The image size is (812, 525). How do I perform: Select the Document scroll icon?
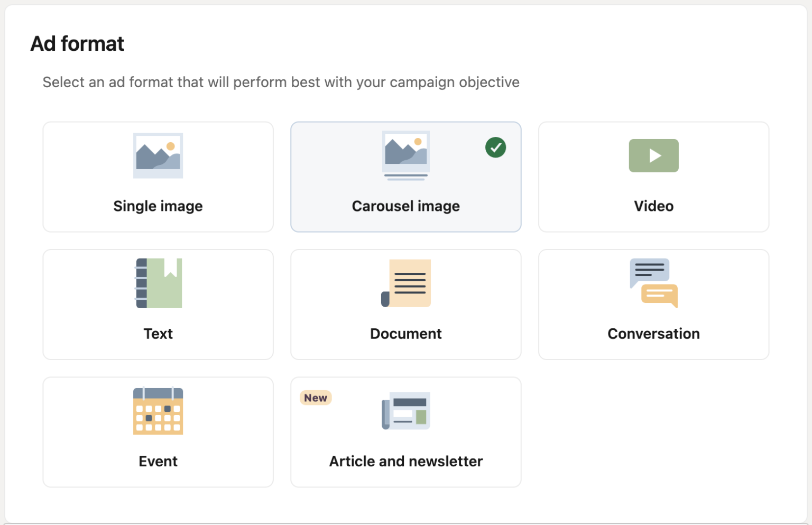pos(405,283)
